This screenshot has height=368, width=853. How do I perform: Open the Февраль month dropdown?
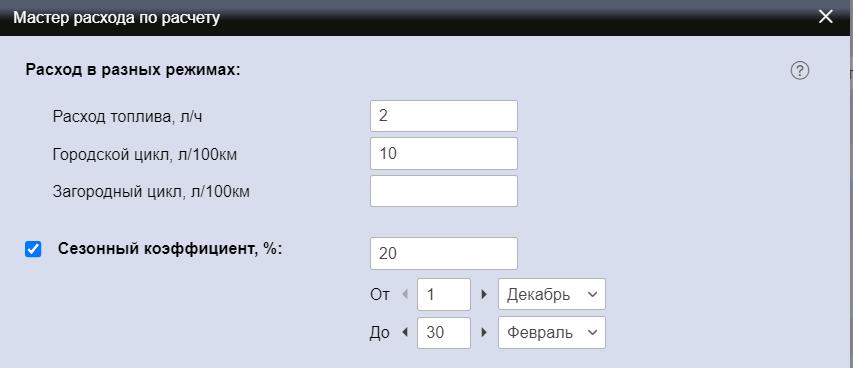pos(552,332)
